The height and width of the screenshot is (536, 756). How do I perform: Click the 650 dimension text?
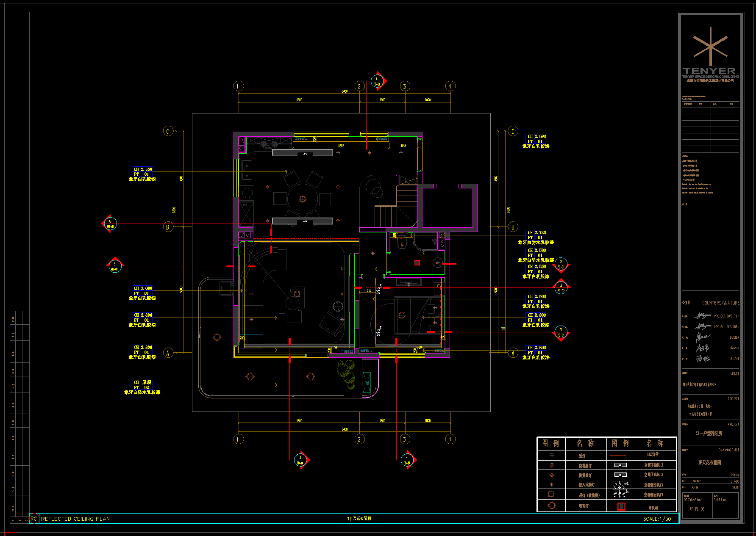369,290
